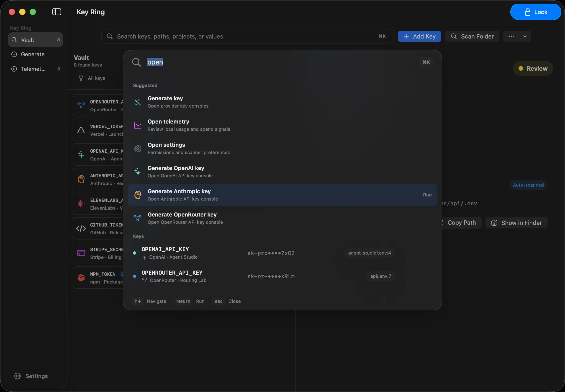Open the STRIPE_SECRET card in vault list
565x392 pixels.
point(98,253)
